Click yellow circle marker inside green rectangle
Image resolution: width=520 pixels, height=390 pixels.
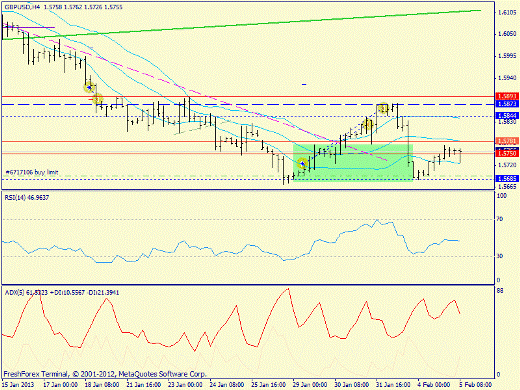(303, 164)
